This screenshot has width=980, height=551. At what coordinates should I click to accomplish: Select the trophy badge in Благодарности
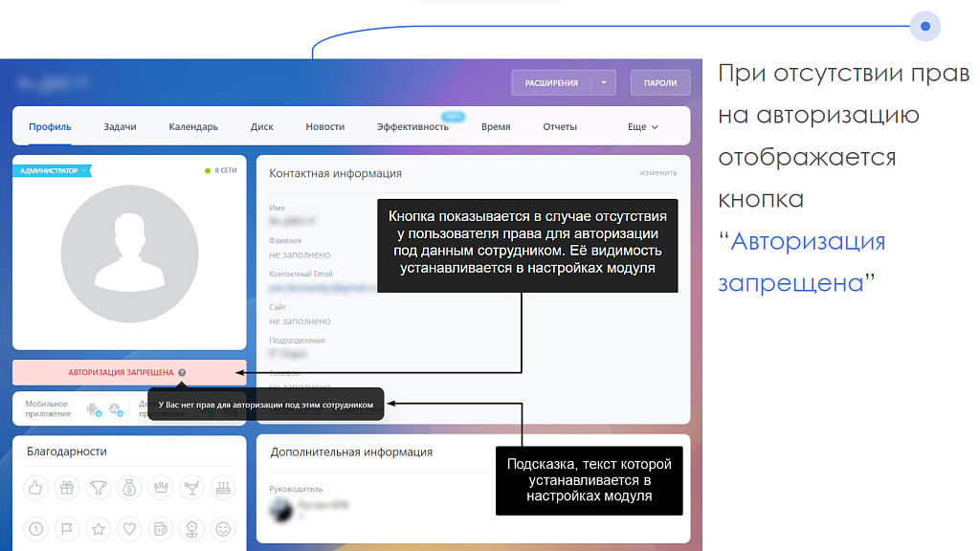(x=98, y=488)
